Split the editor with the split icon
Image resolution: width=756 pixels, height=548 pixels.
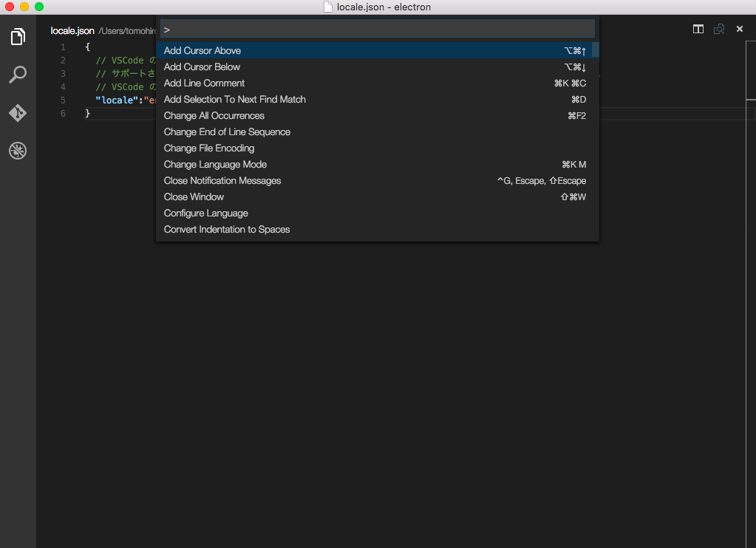[x=698, y=29]
